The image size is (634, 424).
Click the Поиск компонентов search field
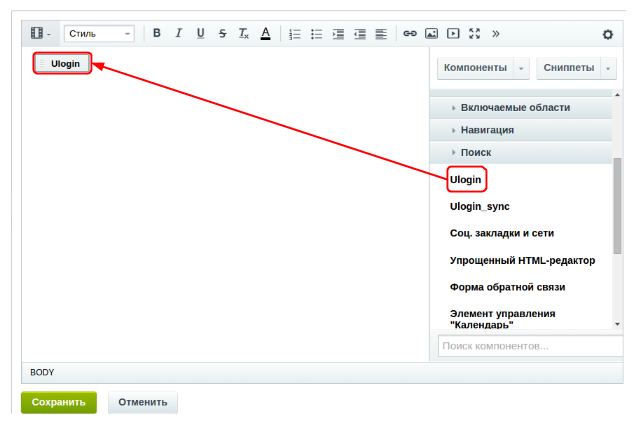click(529, 346)
